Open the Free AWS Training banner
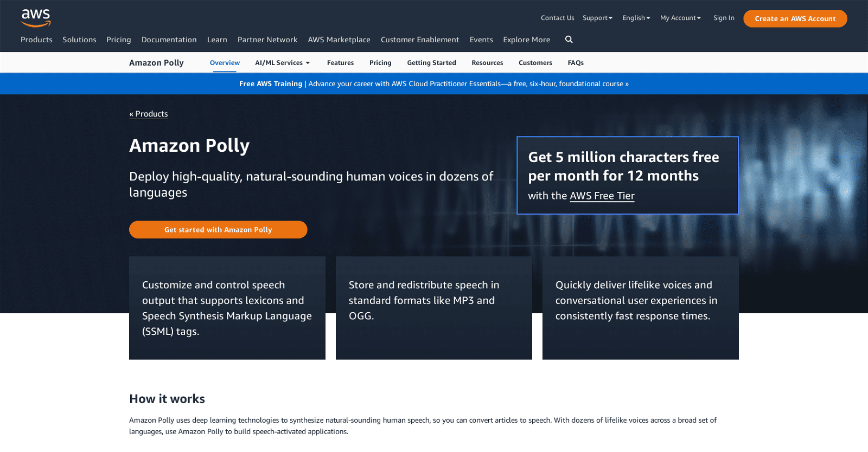 click(433, 84)
